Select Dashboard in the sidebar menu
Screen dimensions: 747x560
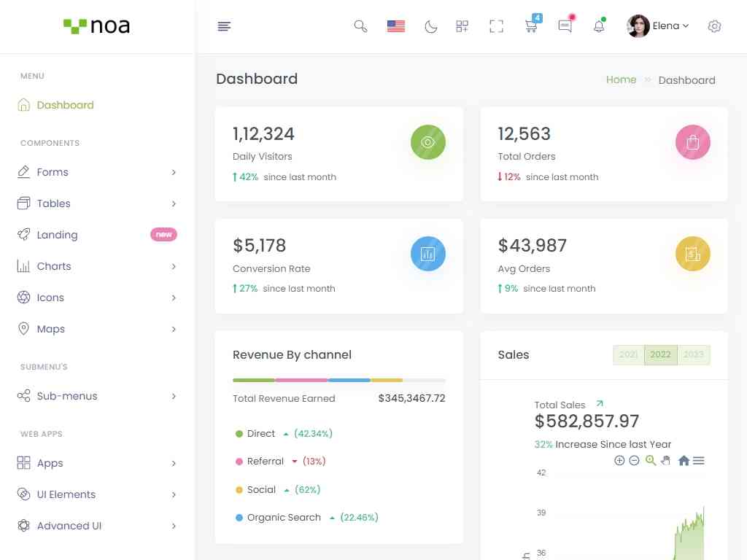(x=65, y=105)
